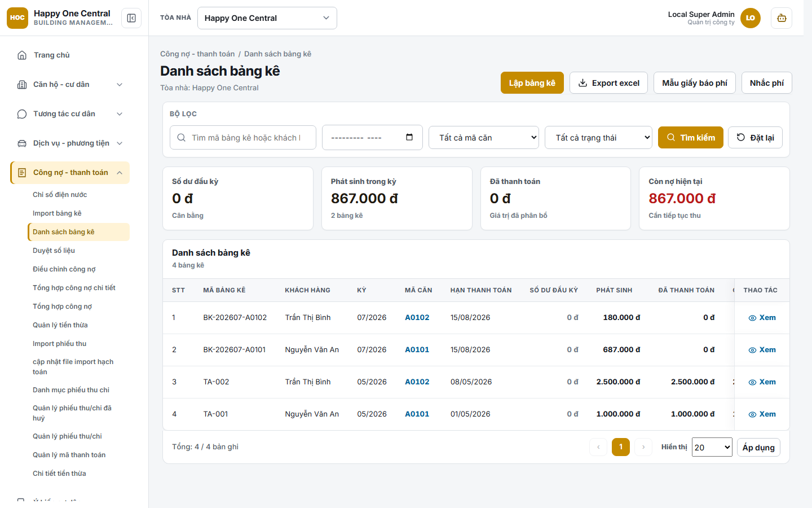812x508 pixels.
Task: Collapse the sidebar panel icon
Action: [x=131, y=18]
